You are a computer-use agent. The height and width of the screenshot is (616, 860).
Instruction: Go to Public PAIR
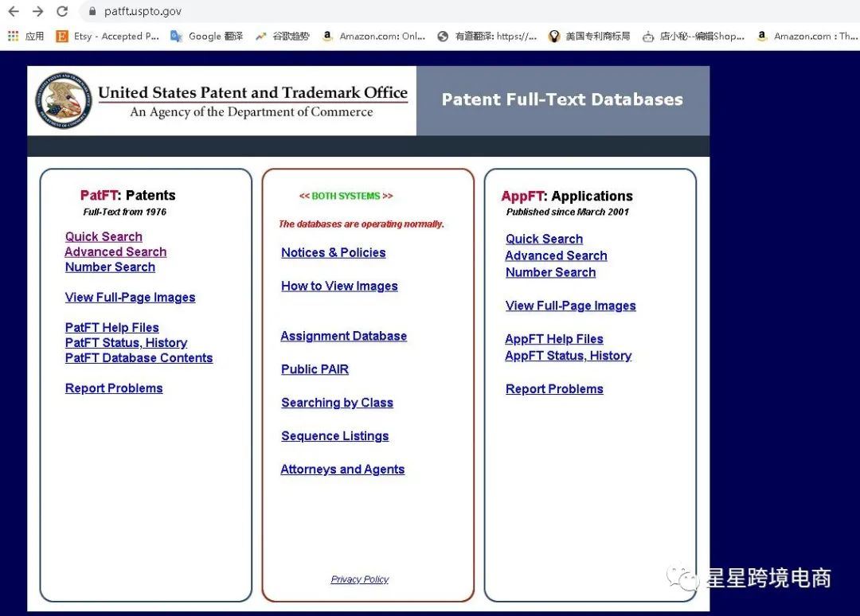click(315, 369)
